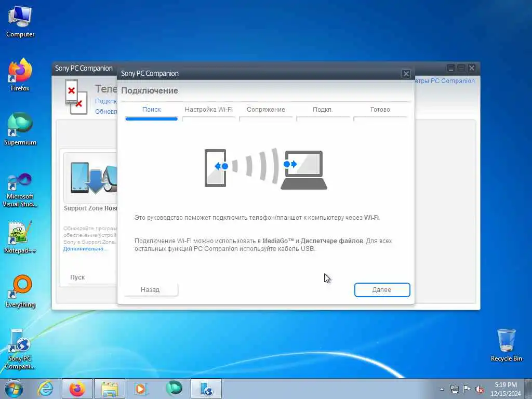
Task: Open the Sony PC Companion desktop shortcut
Action: (20, 350)
